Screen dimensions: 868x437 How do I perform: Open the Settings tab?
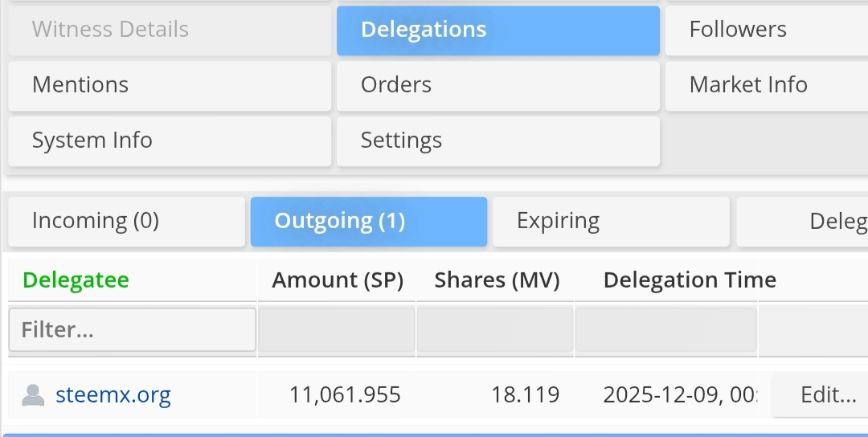(498, 141)
